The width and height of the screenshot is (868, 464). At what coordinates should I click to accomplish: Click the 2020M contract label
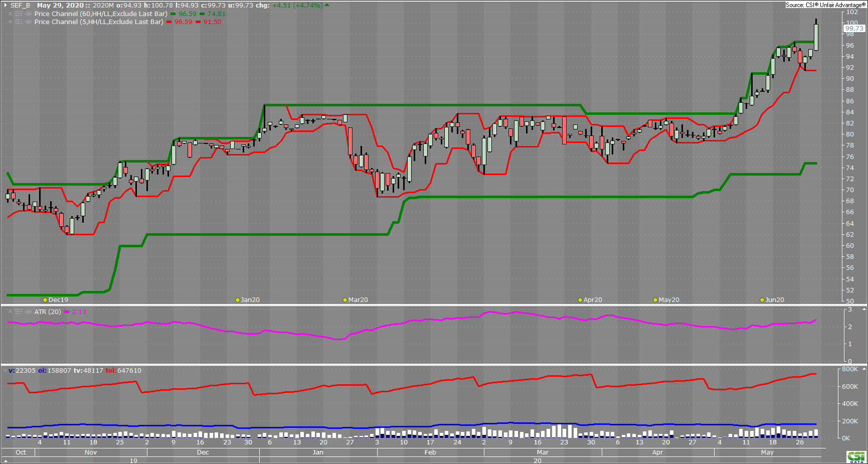103,6
